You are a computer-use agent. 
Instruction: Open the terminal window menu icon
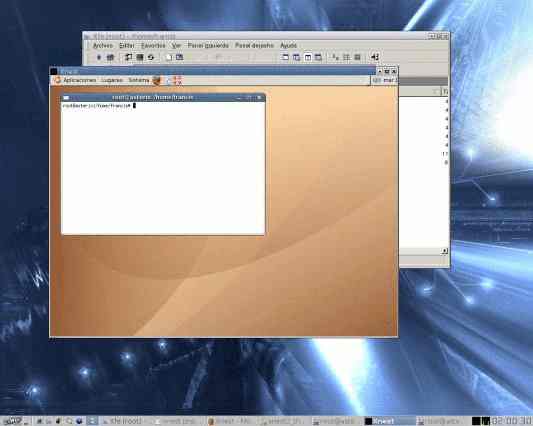(66, 98)
